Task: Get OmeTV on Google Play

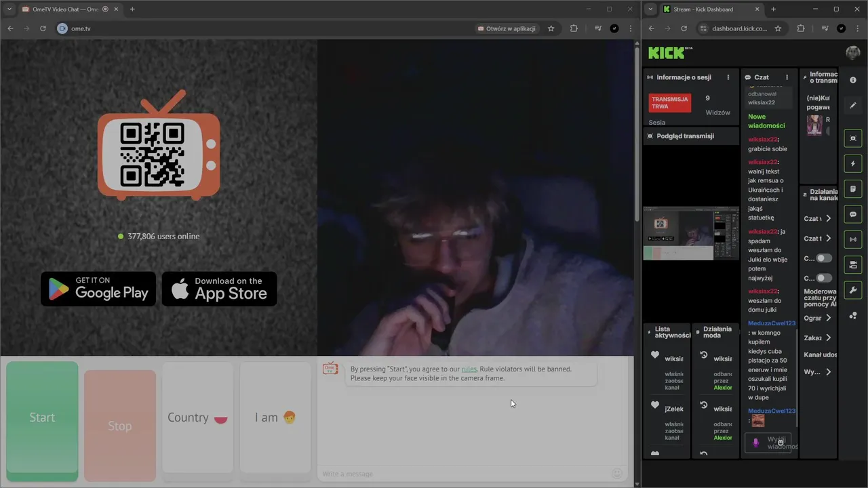Action: point(98,289)
